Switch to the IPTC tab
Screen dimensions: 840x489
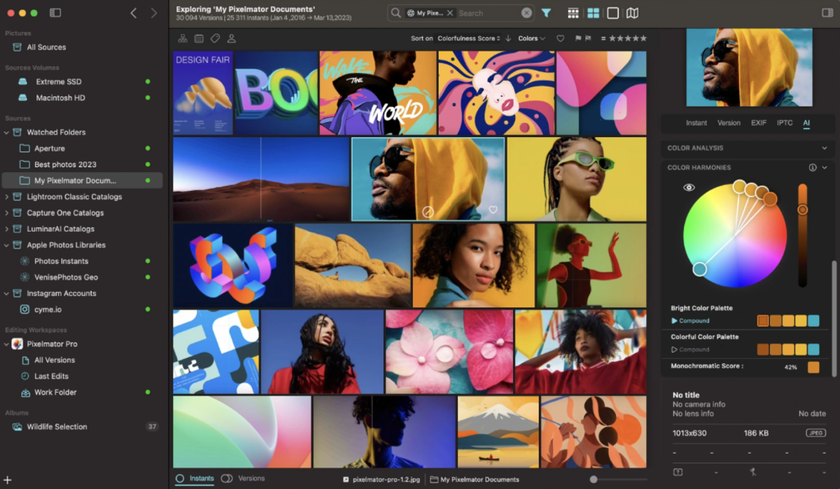click(784, 123)
